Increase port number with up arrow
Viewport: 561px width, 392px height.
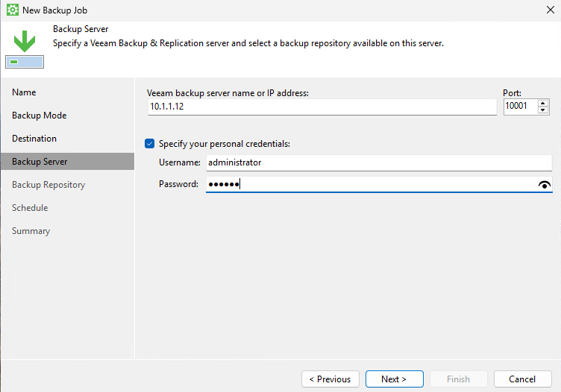[543, 104]
